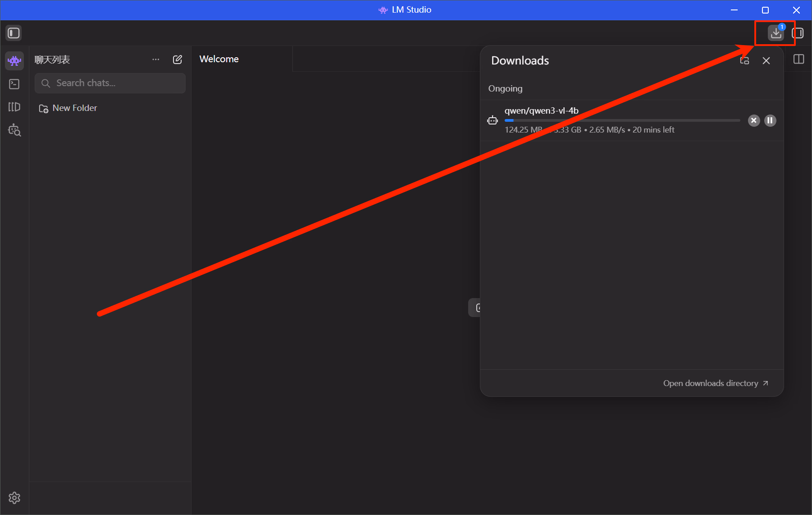The width and height of the screenshot is (812, 515).
Task: Create a New Folder in the chat list
Action: click(68, 108)
